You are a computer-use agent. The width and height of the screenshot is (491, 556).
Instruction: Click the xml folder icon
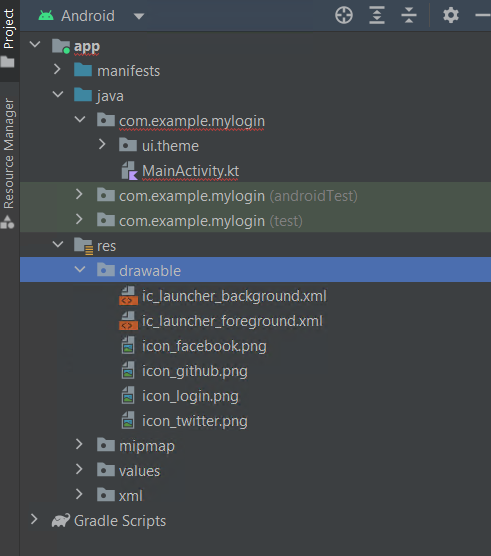[106, 495]
